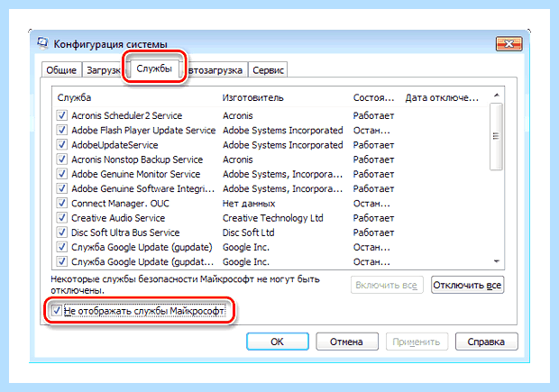Viewport: 559px width, 392px height.
Task: Toggle Adobe Genuine Software Integri... checkbox
Action: point(61,188)
